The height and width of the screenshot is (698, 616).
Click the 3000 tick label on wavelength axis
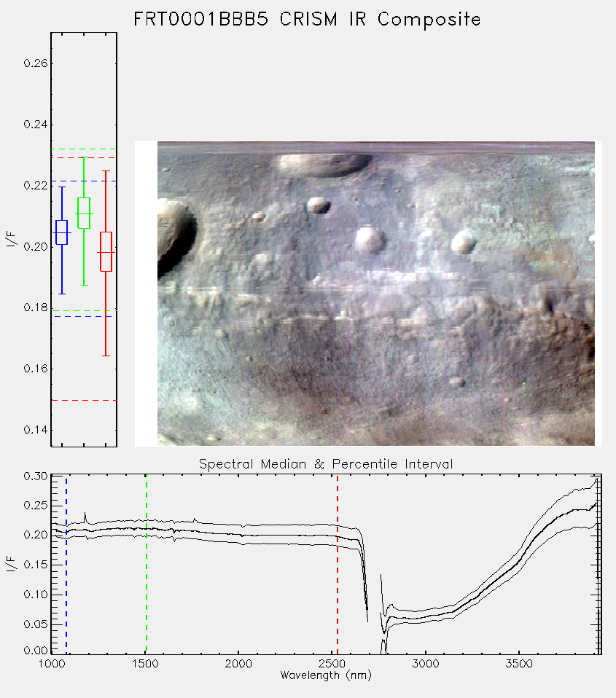425,664
